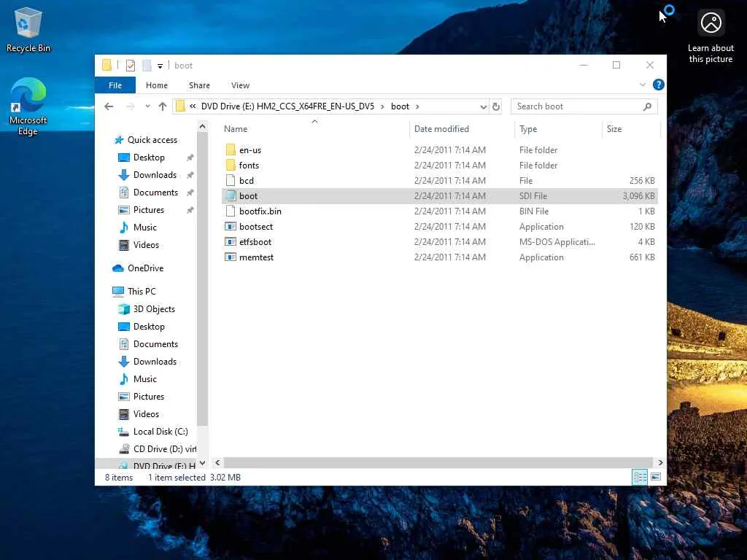Click the boot breadcrumb segment in address bar
747x560 pixels.
[x=400, y=106]
